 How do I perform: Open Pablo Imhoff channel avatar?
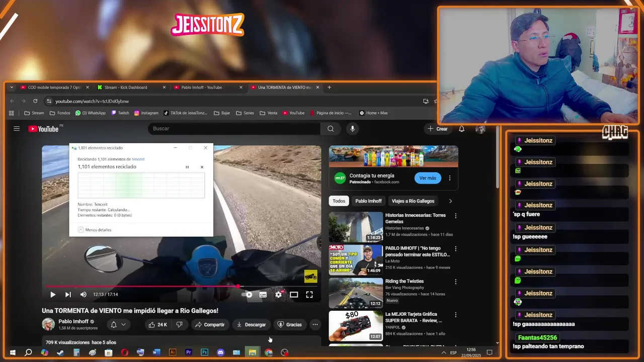click(x=48, y=324)
